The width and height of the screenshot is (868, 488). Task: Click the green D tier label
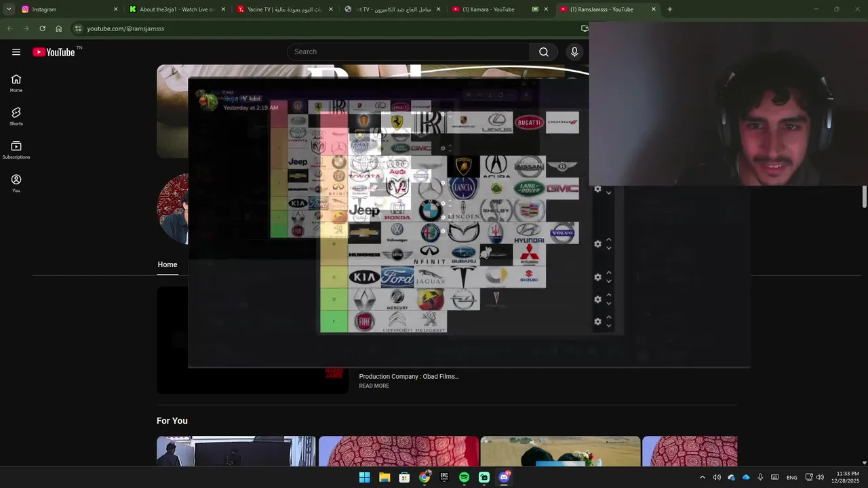pos(334,299)
